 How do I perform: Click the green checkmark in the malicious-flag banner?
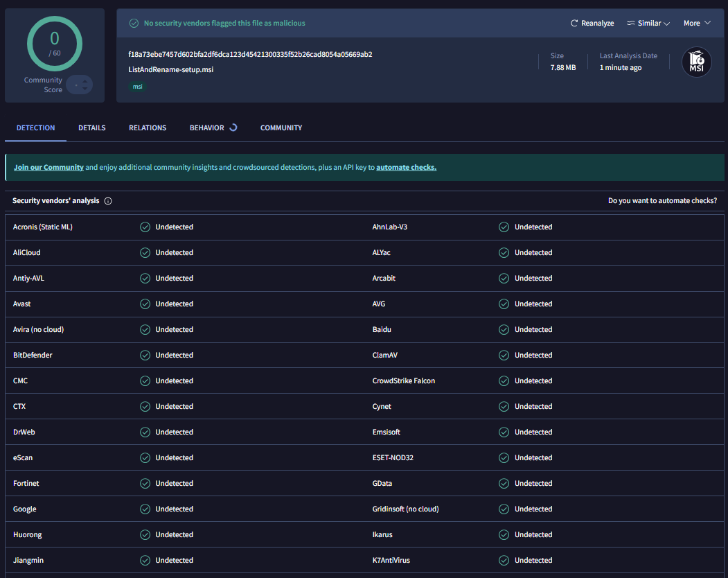pos(133,23)
